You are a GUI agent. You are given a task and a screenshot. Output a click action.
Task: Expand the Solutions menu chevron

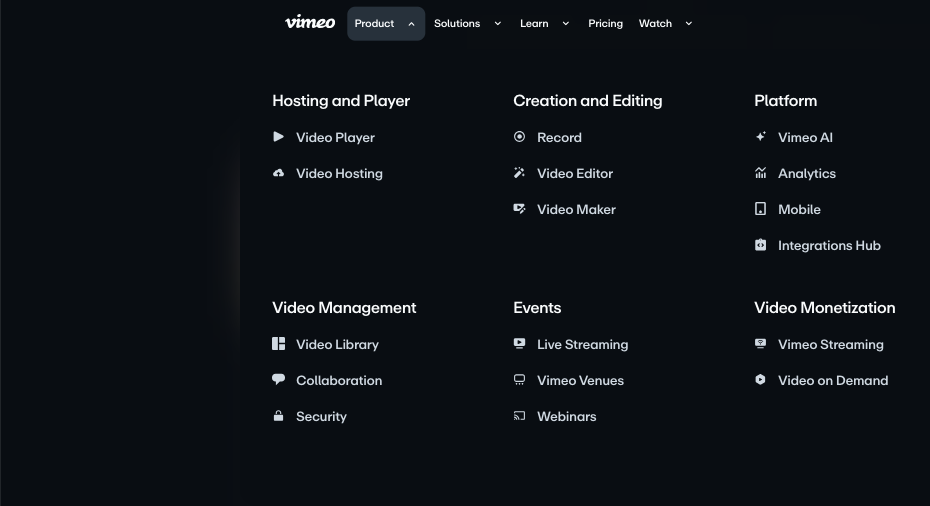(498, 24)
